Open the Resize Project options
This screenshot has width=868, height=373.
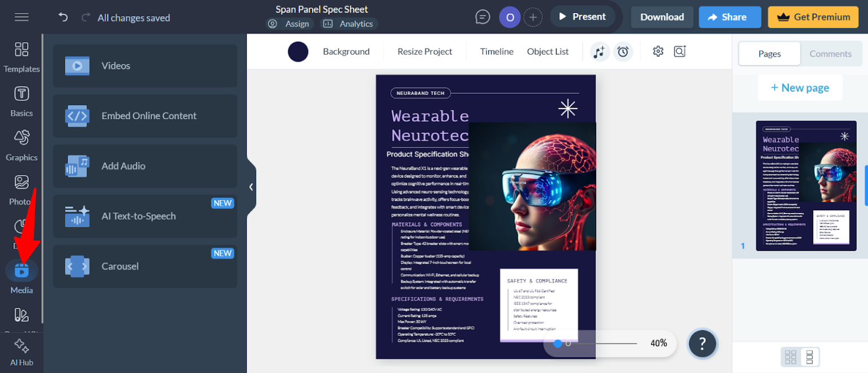(424, 51)
